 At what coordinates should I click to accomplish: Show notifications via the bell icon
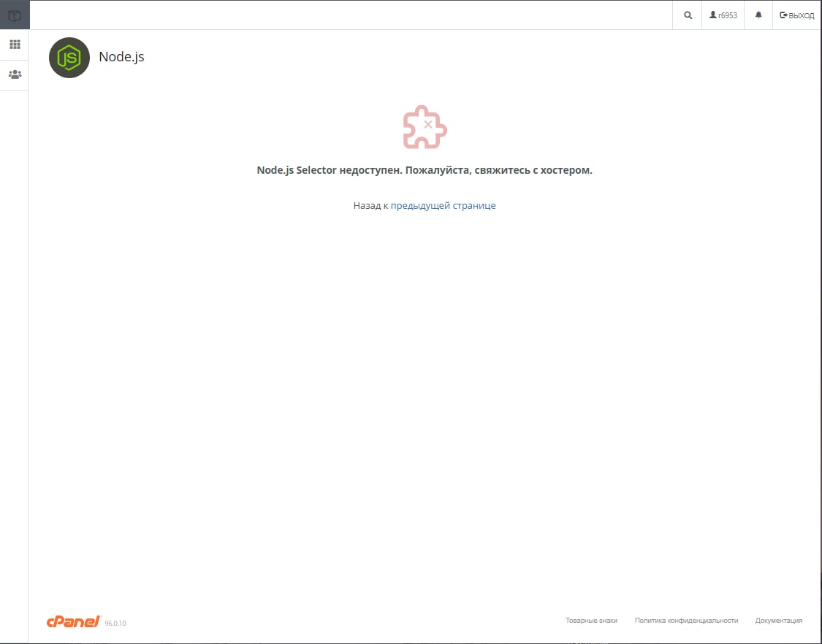coord(758,15)
